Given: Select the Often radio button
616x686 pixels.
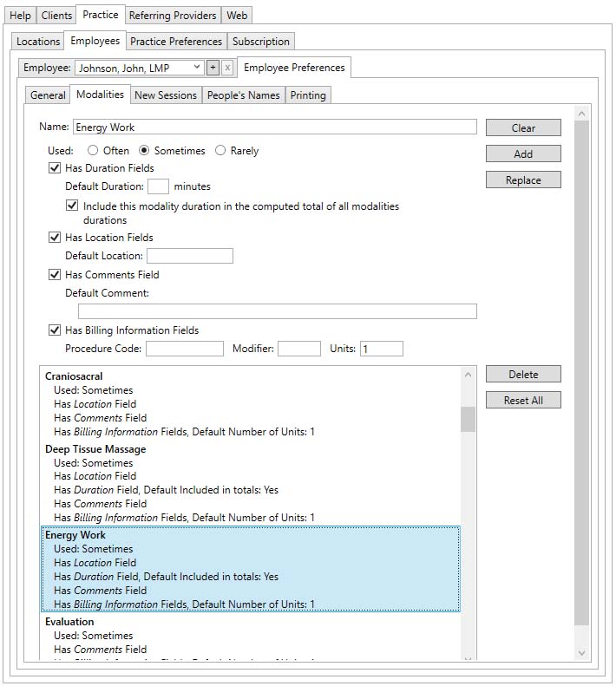Looking at the screenshot, I should tap(92, 151).
